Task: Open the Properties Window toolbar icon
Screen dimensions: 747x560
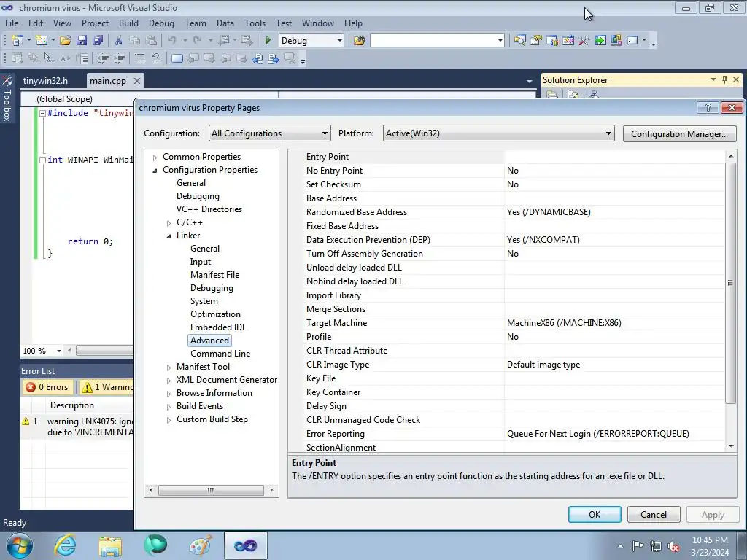Action: pos(536,41)
